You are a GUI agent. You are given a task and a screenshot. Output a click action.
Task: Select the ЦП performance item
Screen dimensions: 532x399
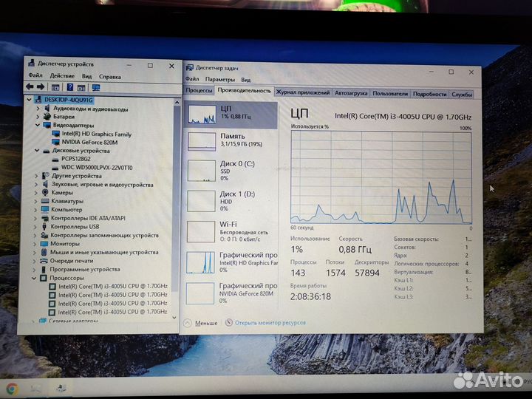tap(231, 115)
